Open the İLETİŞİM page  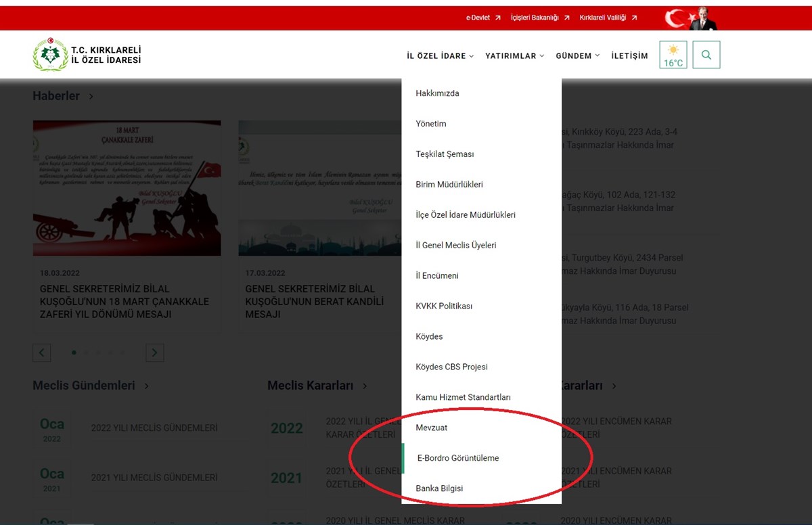(629, 56)
